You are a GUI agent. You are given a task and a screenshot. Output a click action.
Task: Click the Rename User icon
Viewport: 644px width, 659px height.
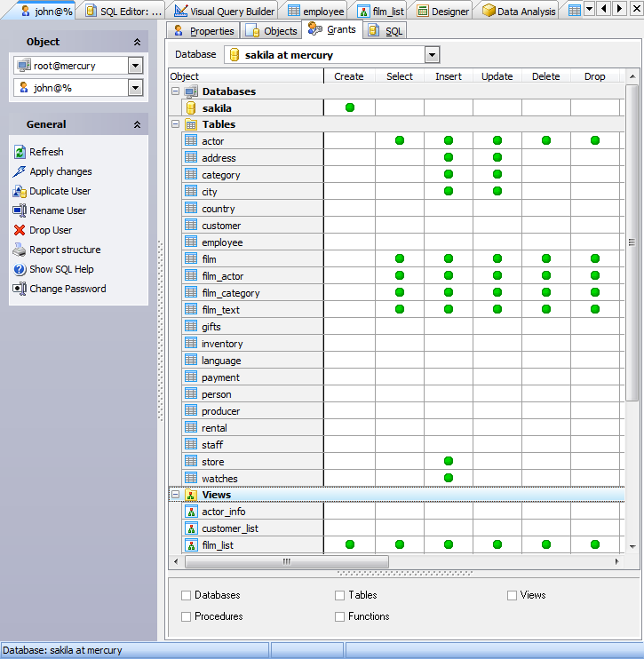20,210
